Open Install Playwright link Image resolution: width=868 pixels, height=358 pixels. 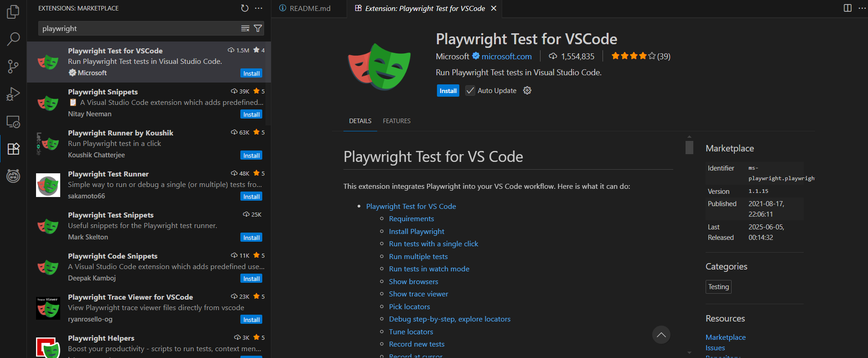[x=416, y=232]
